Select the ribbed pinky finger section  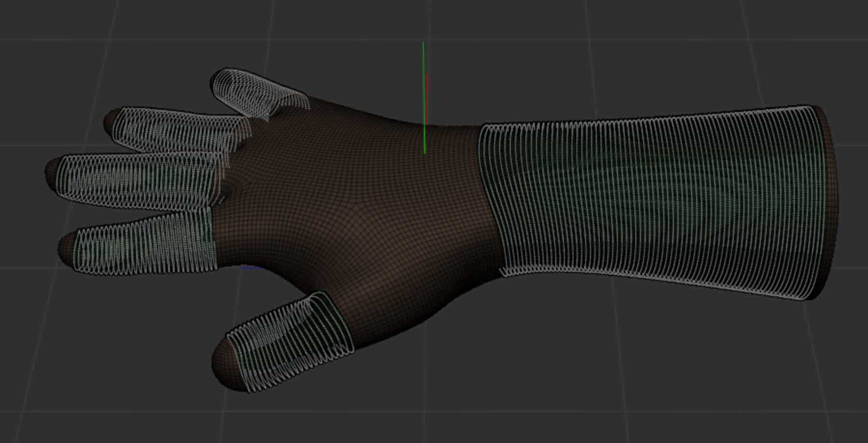point(261,95)
